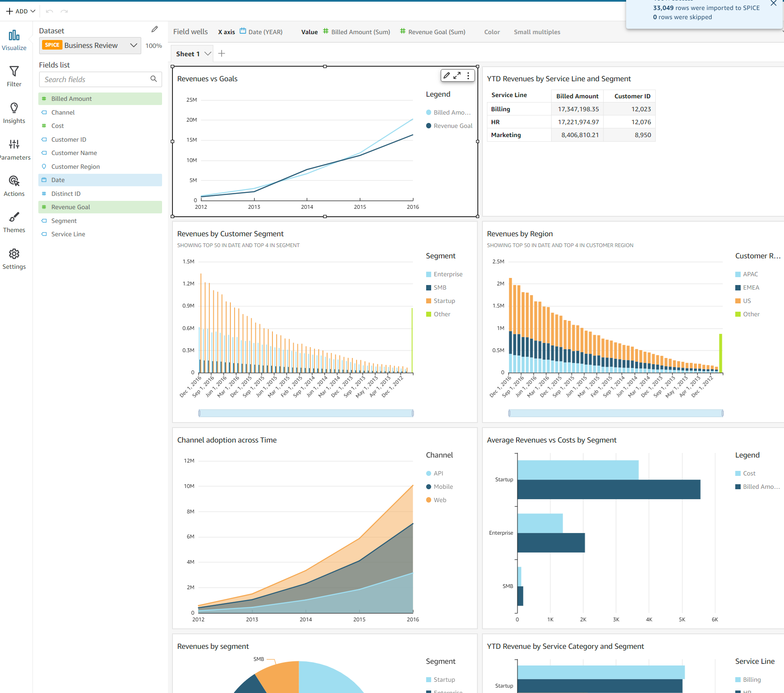The width and height of the screenshot is (784, 693).
Task: Click EMEA legend item in Region chart
Action: pyautogui.click(x=747, y=288)
